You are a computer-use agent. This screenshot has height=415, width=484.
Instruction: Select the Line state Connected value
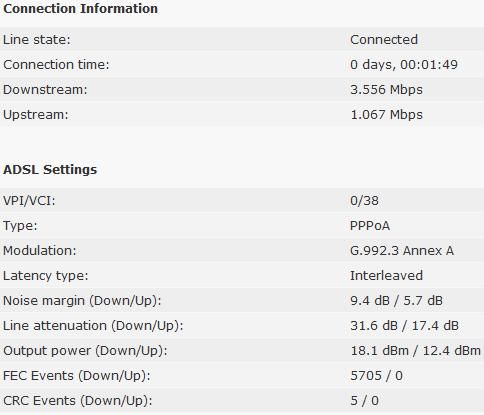[384, 40]
